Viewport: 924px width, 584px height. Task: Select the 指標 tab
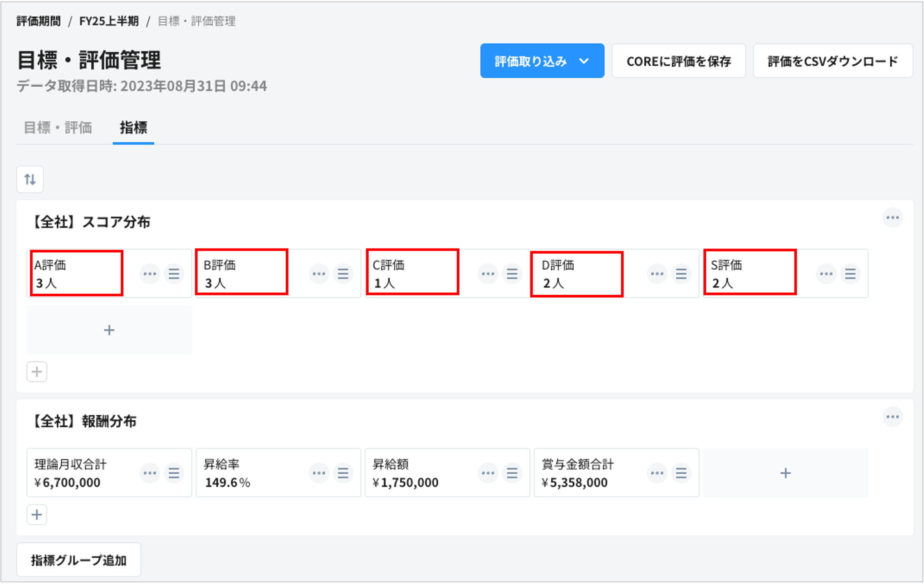133,128
